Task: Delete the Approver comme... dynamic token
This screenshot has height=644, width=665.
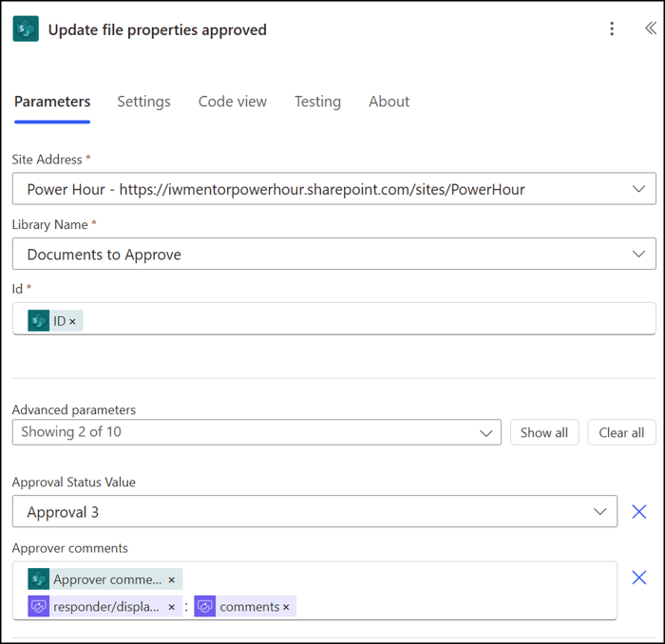Action: [x=171, y=580]
